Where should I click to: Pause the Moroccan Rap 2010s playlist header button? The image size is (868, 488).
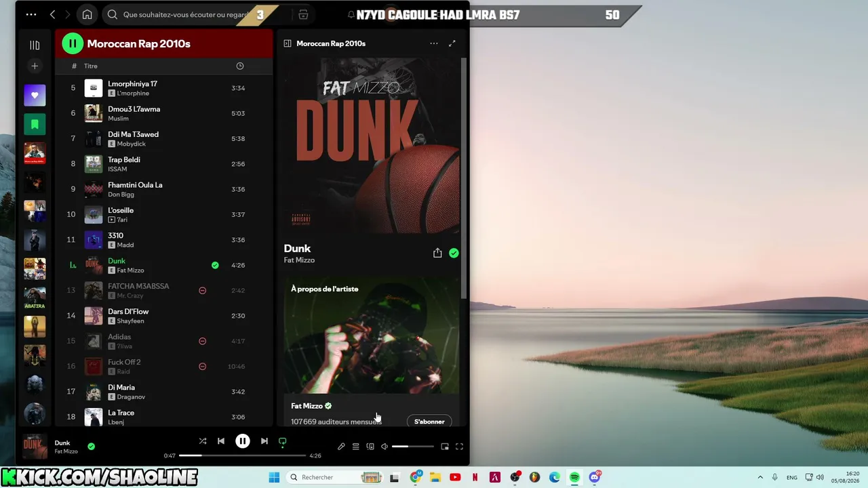(73, 43)
